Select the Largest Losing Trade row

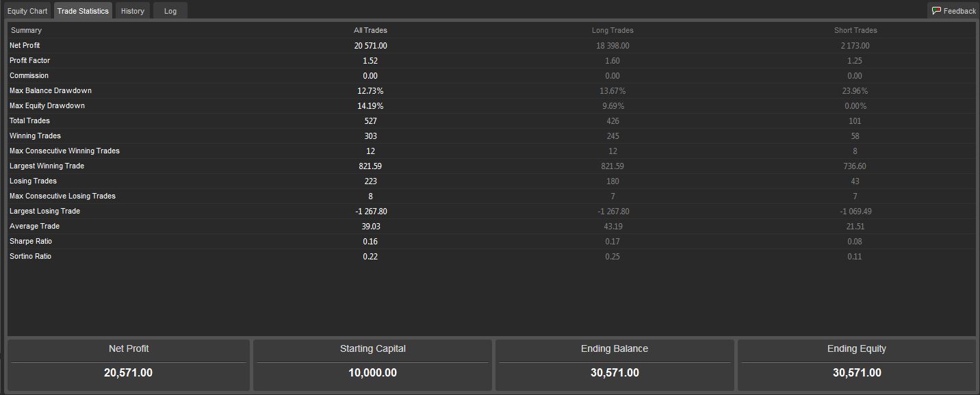point(491,212)
